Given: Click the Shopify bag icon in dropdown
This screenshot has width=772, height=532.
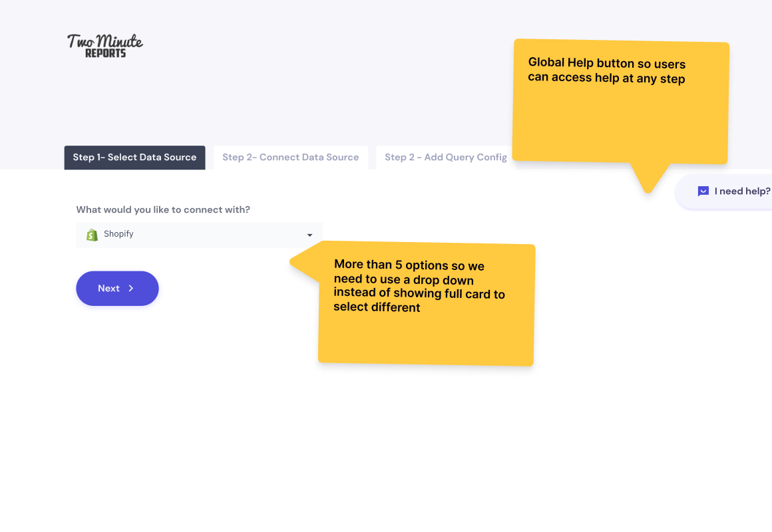Looking at the screenshot, I should (x=92, y=235).
